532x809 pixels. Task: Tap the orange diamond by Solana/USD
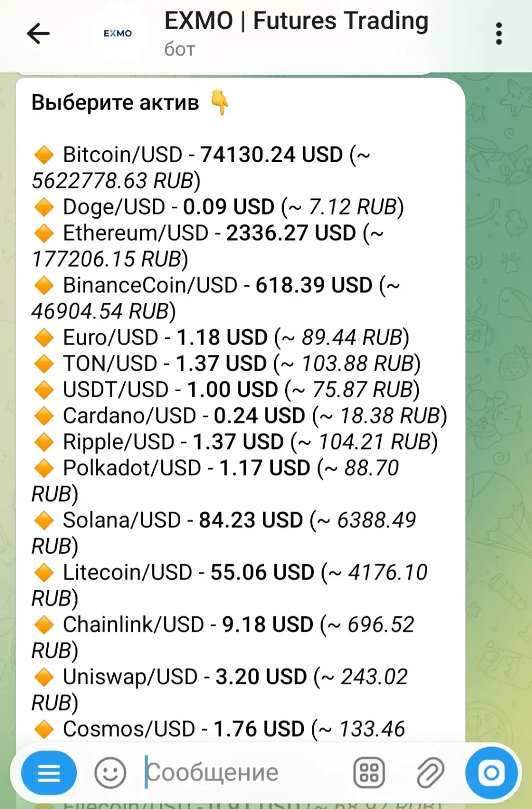(44, 520)
